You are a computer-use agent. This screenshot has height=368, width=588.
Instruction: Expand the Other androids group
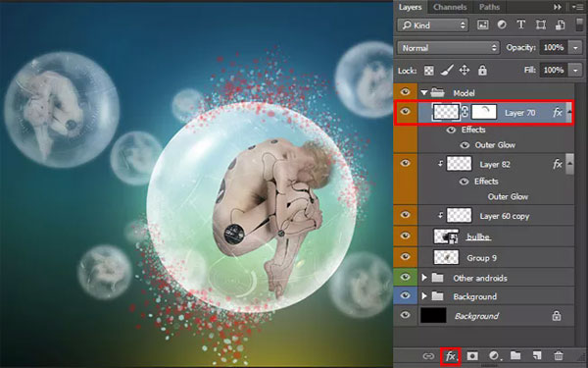[x=424, y=278]
